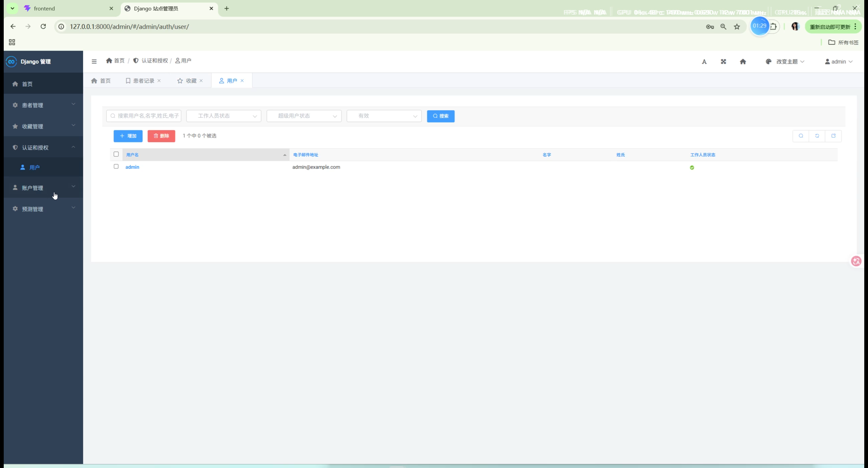Viewport: 868px width, 468px height.
Task: Sort by the 用户名 column header
Action: point(133,155)
